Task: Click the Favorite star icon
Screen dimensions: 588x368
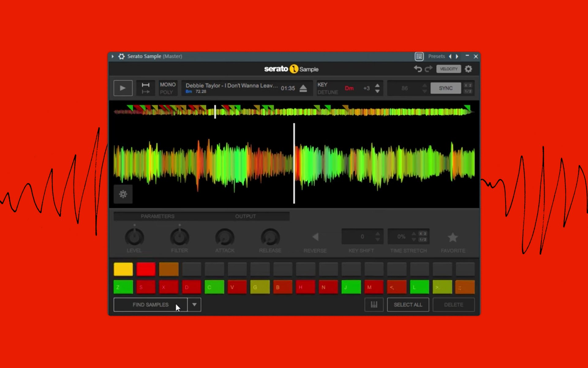Action: [453, 237]
